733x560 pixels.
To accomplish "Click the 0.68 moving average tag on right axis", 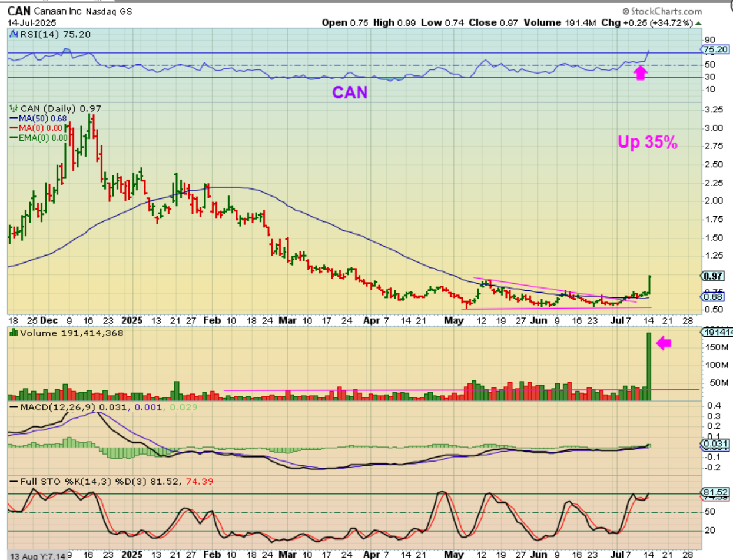I will point(714,297).
